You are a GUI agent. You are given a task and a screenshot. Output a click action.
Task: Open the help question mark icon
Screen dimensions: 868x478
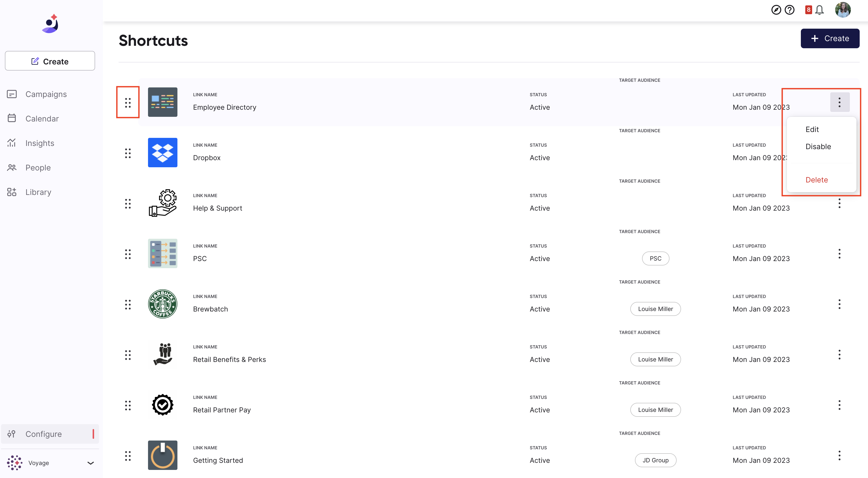click(x=790, y=10)
